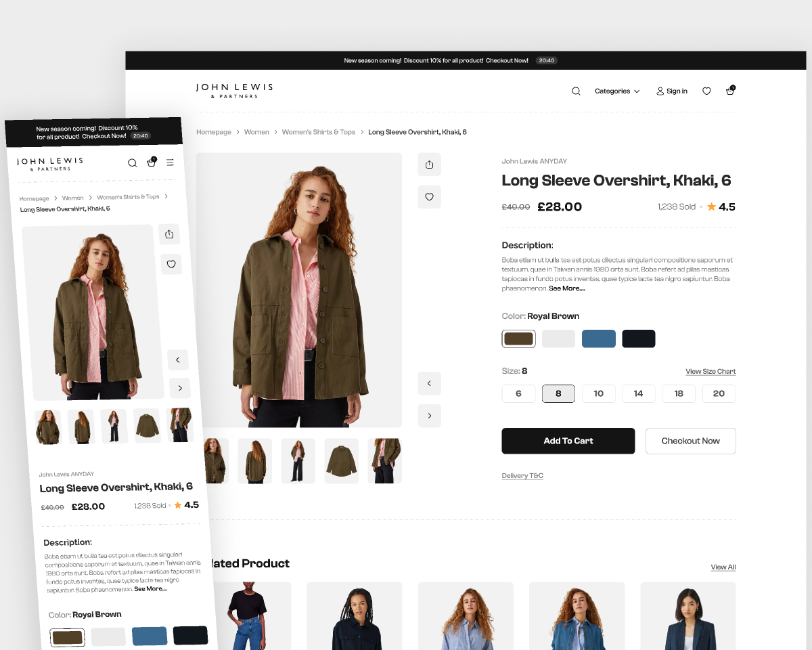This screenshot has width=812, height=650.
Task: Choose size 10 option
Action: pos(598,393)
